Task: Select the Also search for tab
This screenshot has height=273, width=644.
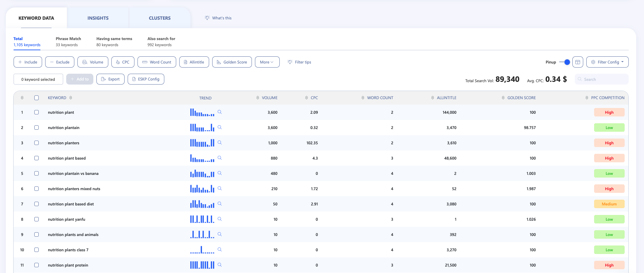Action: click(161, 42)
